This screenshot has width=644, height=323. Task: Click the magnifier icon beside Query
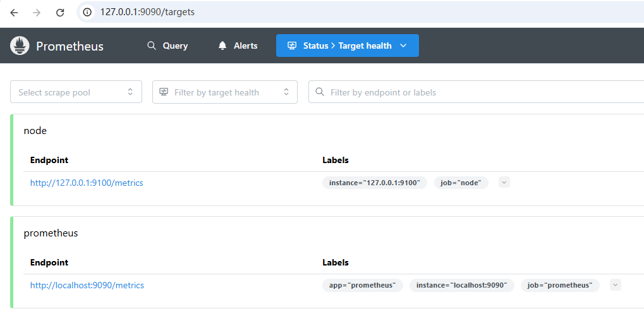[152, 46]
